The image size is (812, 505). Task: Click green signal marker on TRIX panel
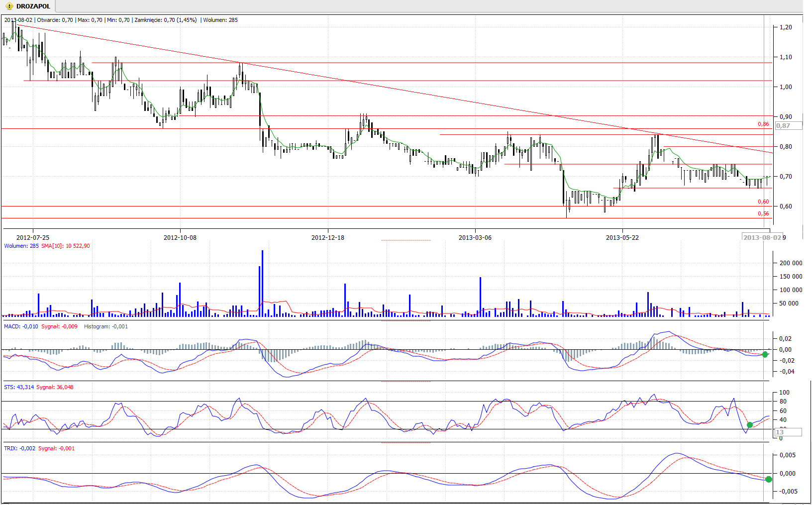click(769, 479)
